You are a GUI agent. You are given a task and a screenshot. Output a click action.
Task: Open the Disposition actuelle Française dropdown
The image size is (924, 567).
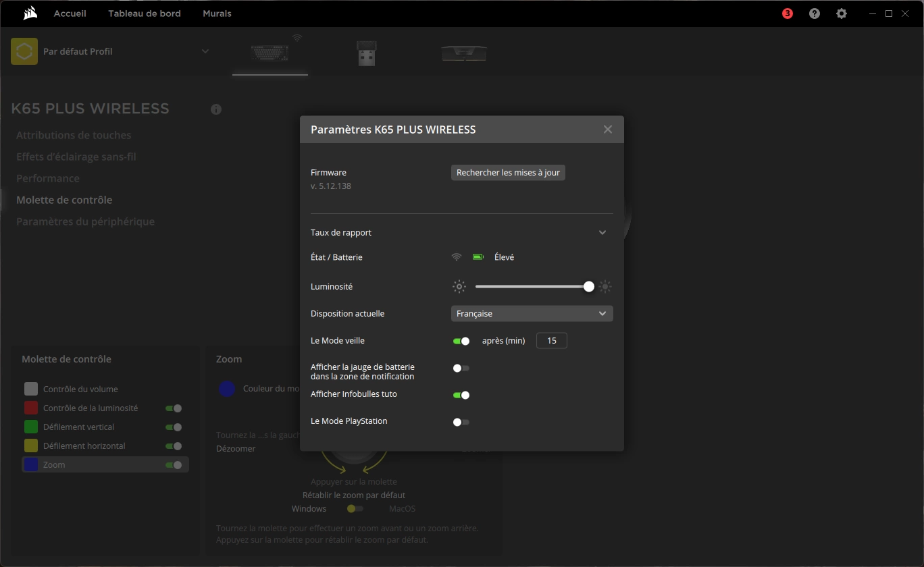coord(532,314)
